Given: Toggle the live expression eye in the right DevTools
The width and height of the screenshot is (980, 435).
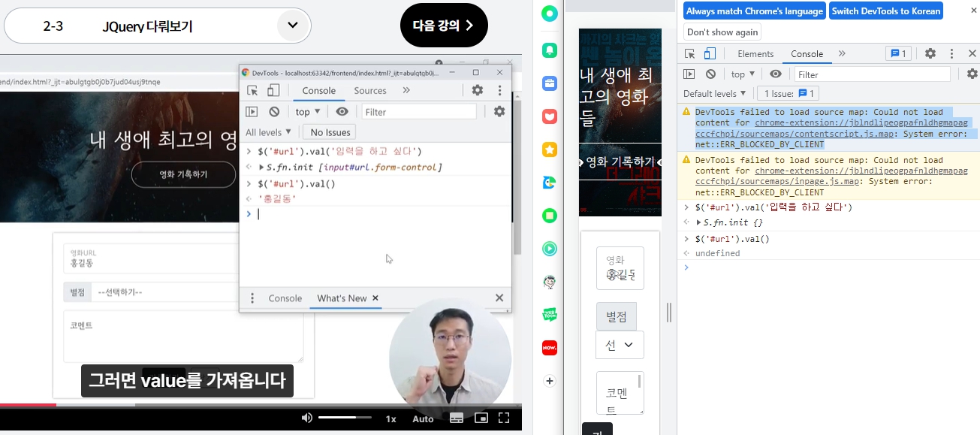Looking at the screenshot, I should click(776, 74).
